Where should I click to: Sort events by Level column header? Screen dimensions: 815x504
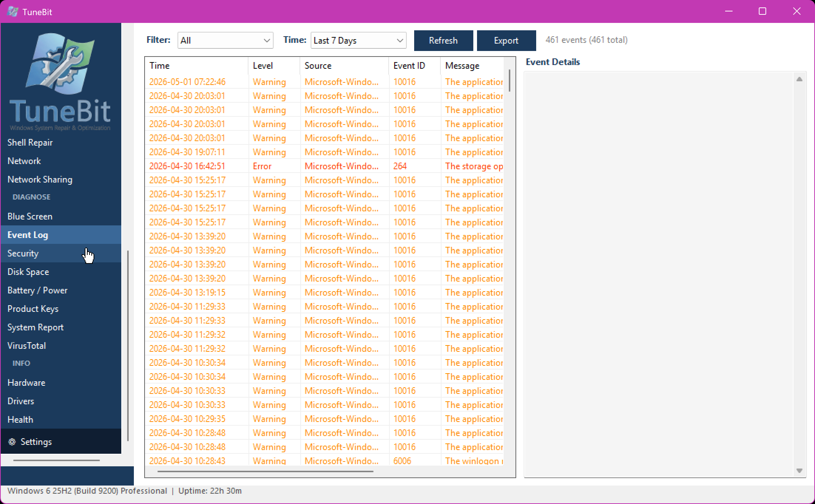(274, 65)
